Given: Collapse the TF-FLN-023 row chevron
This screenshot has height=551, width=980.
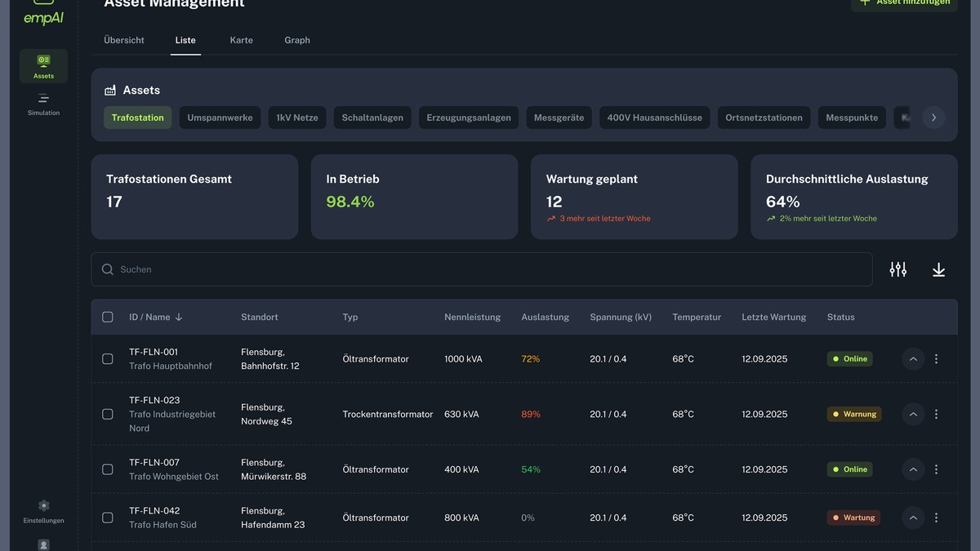Looking at the screenshot, I should pos(913,414).
